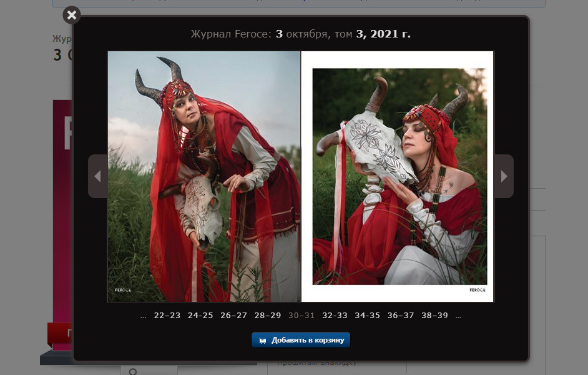Expand later pages via trailing ellipsis

tap(458, 316)
